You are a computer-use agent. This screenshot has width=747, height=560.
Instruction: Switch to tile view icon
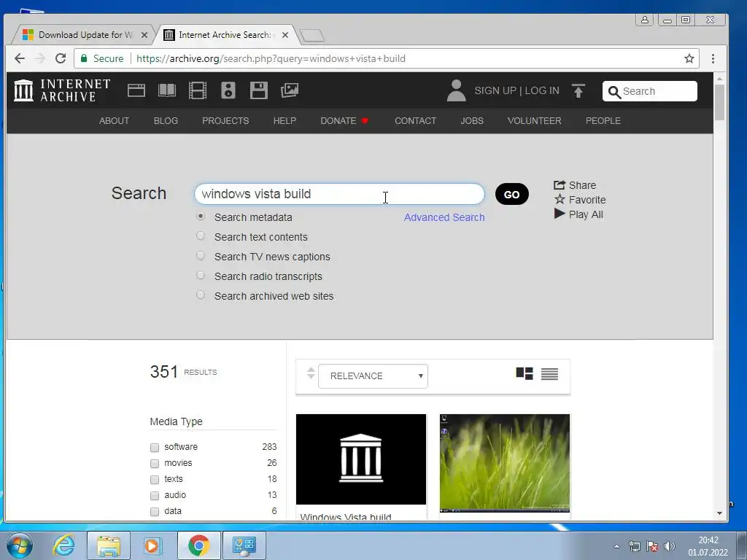(x=525, y=374)
